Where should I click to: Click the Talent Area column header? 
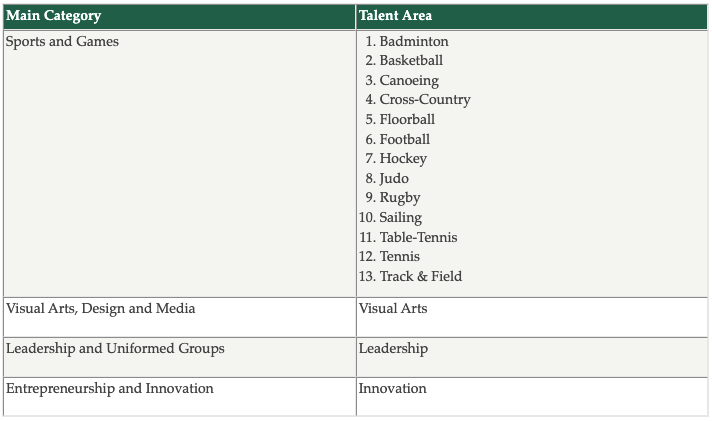[x=532, y=17]
